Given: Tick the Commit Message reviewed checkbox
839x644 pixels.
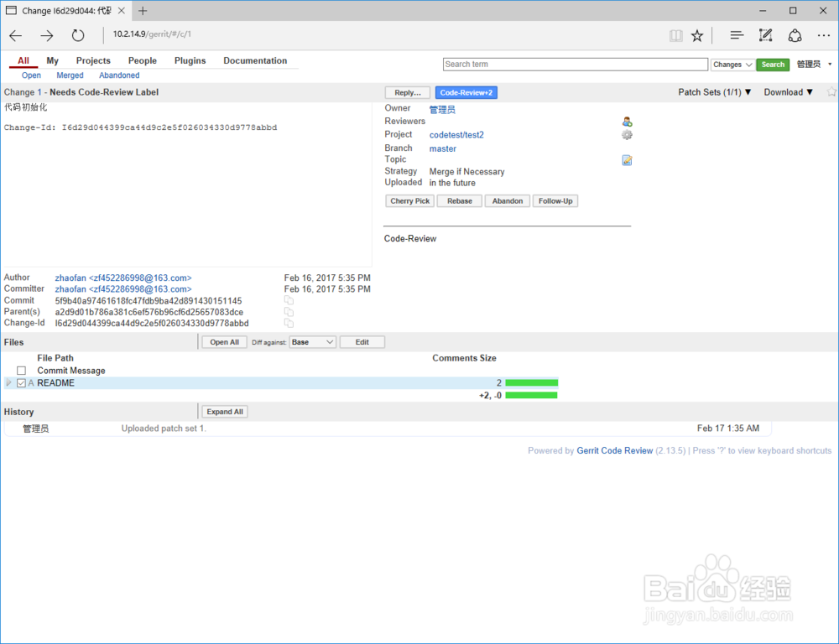Looking at the screenshot, I should pos(22,371).
